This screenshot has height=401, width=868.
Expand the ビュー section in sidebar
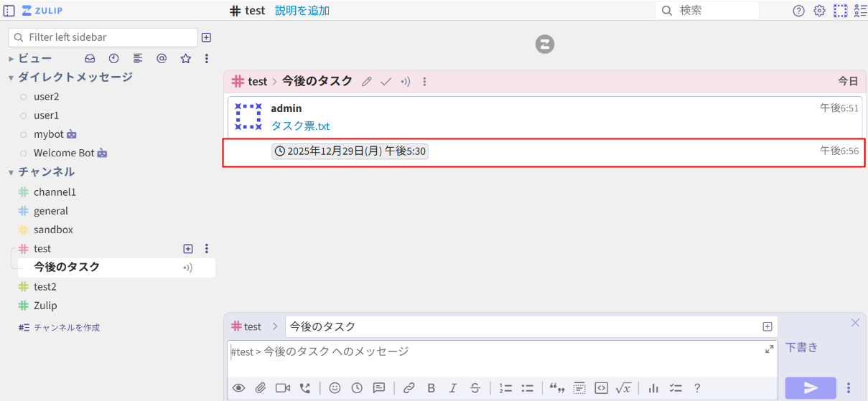pyautogui.click(x=11, y=59)
